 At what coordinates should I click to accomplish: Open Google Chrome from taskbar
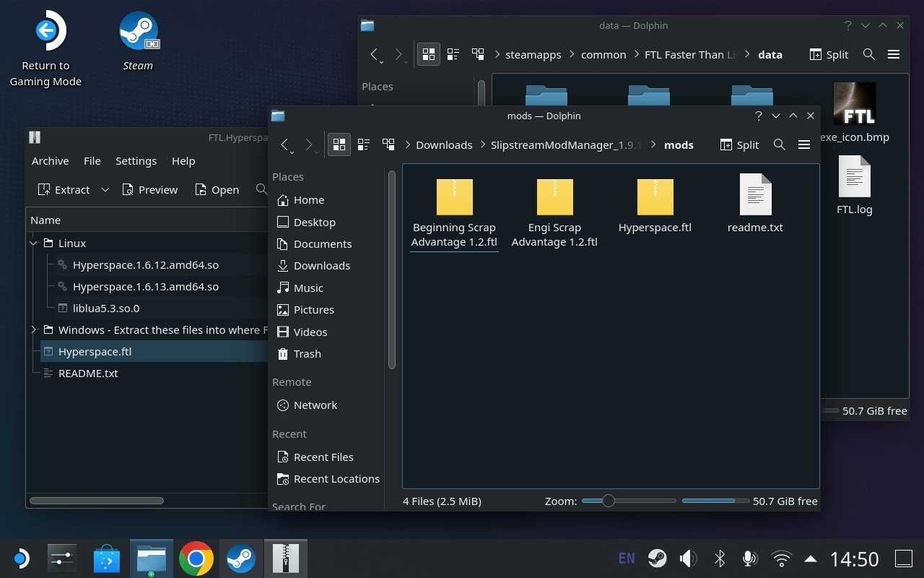196,558
